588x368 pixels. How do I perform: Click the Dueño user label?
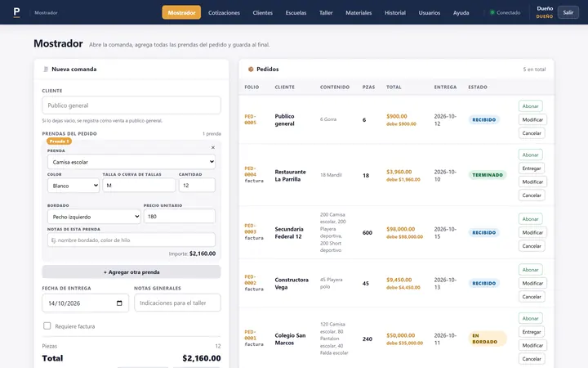[x=545, y=9]
